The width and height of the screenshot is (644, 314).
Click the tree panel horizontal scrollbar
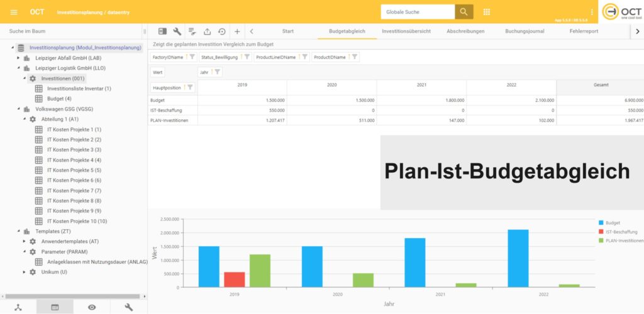[74, 296]
